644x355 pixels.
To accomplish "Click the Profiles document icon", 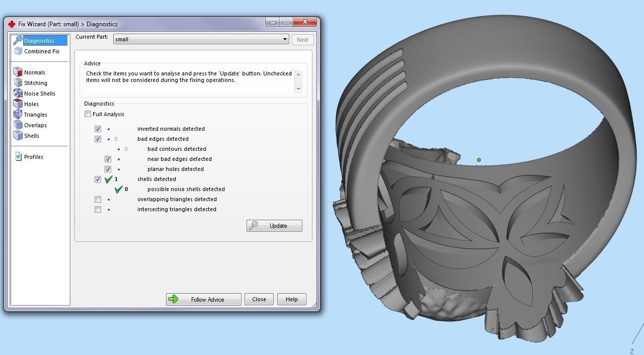I will click(x=19, y=157).
